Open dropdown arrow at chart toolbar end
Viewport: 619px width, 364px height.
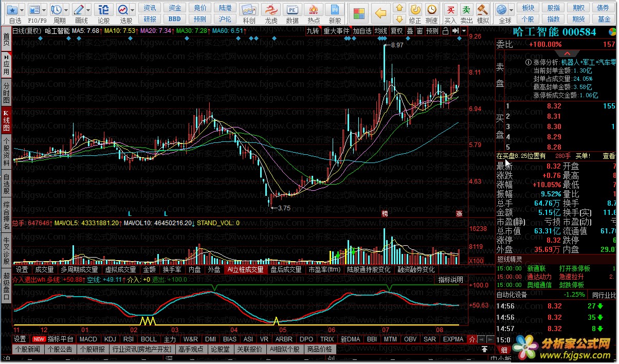(x=464, y=31)
